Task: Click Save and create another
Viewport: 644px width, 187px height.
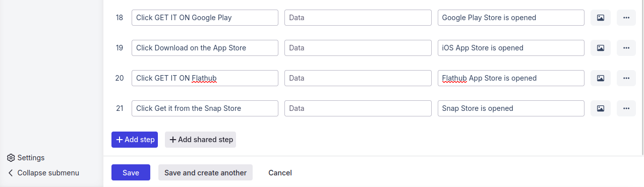Action: coord(205,172)
